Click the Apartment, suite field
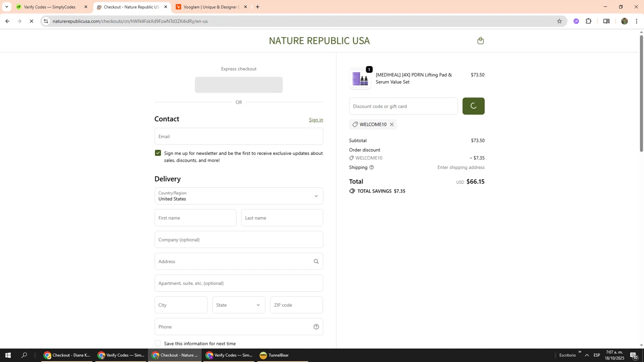The image size is (644, 362). pyautogui.click(x=239, y=283)
